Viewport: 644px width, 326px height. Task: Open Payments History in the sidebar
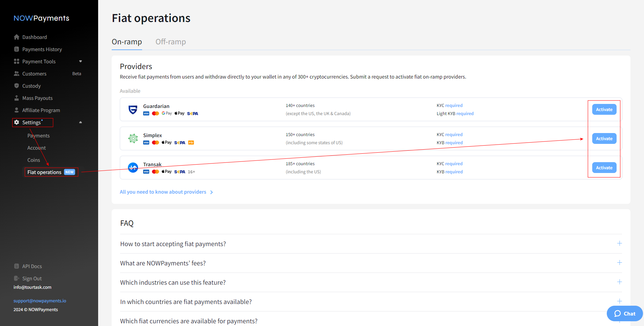(42, 49)
